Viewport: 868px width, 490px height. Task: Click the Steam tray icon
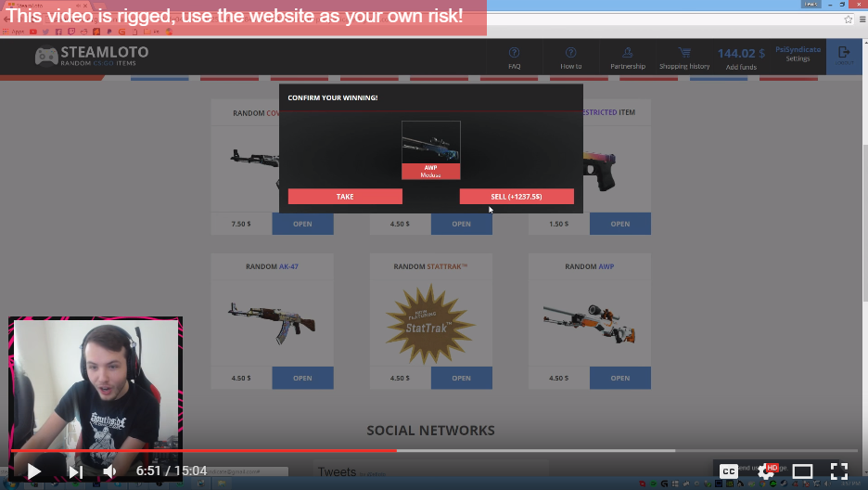tap(784, 484)
